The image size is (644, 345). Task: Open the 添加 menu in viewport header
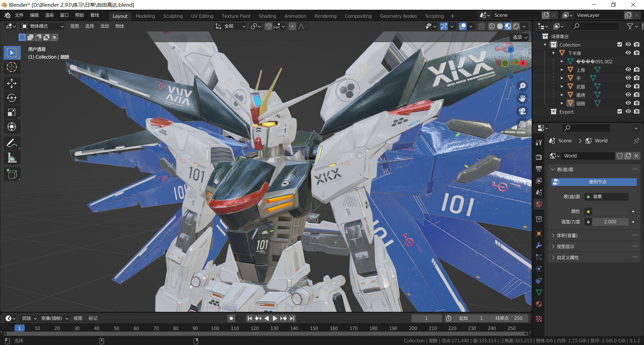(x=105, y=26)
